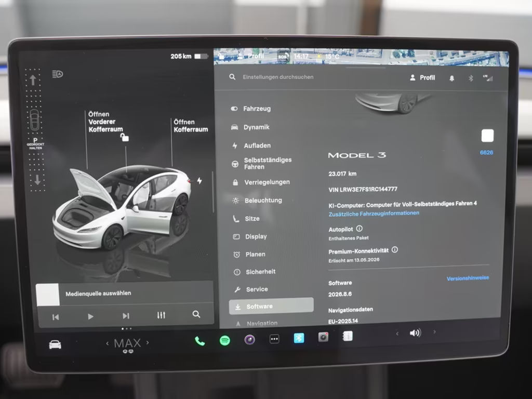
Task: Tap Öffnen Kofferraum rear trunk
Action: click(x=191, y=126)
